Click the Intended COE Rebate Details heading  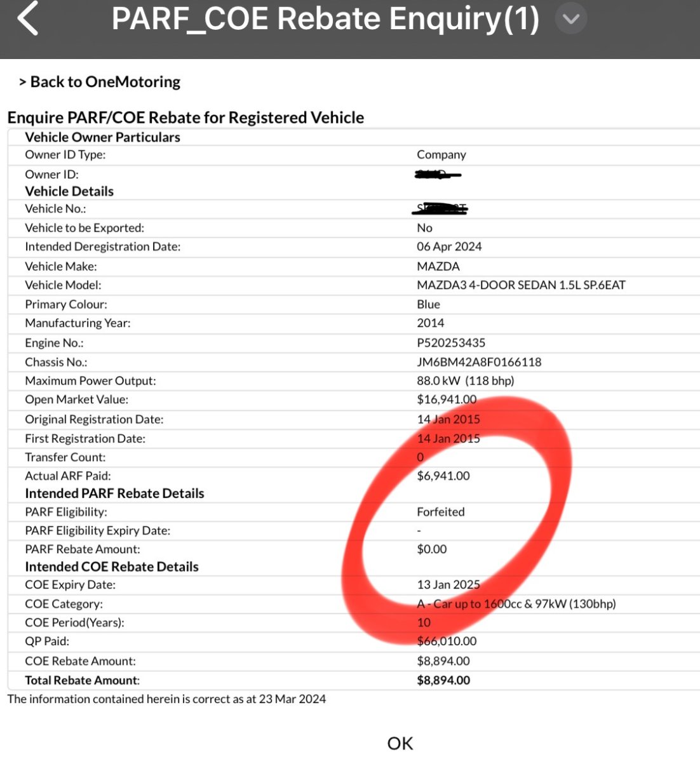point(112,566)
